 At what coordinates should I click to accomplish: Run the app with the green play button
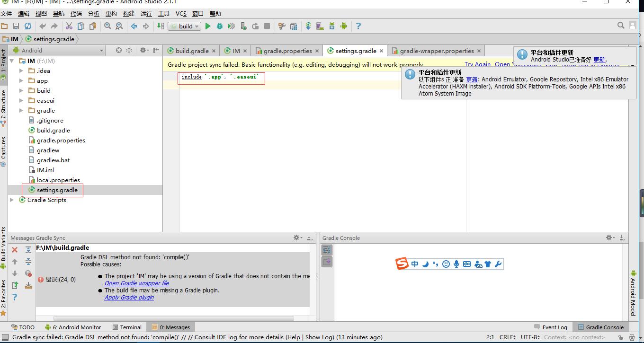(x=208, y=26)
